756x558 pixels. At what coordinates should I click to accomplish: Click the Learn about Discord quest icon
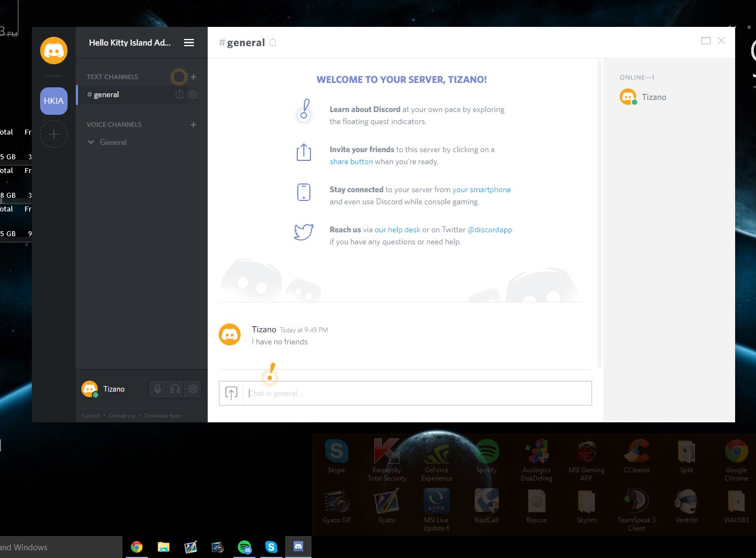pos(304,112)
